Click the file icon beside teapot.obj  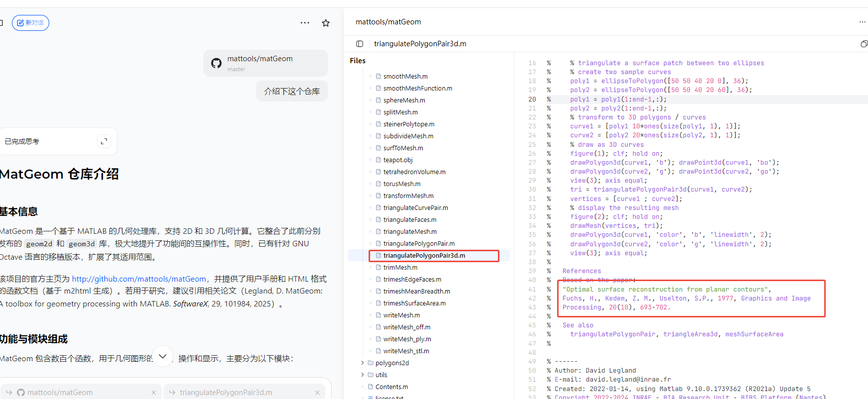click(x=379, y=160)
